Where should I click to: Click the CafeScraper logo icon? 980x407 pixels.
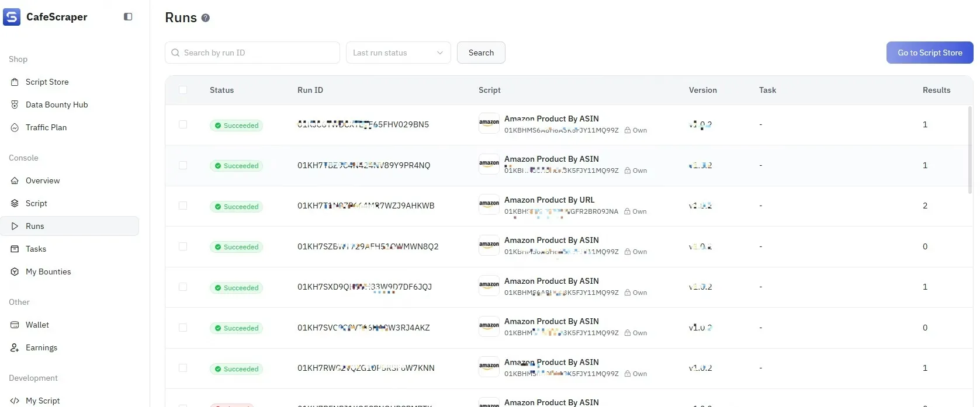pyautogui.click(x=12, y=17)
